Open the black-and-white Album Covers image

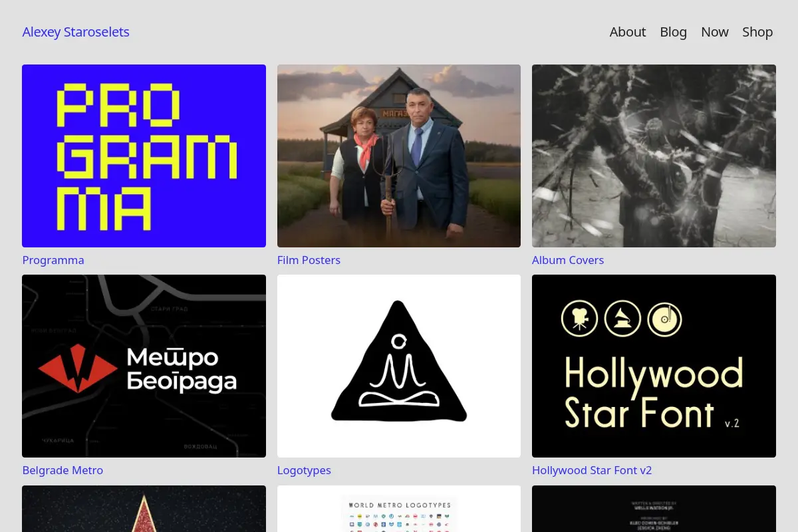654,156
